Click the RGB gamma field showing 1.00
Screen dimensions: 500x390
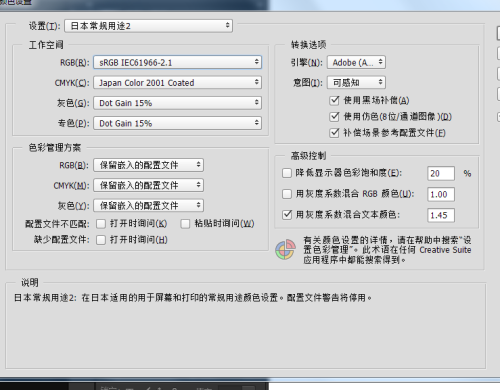point(441,194)
